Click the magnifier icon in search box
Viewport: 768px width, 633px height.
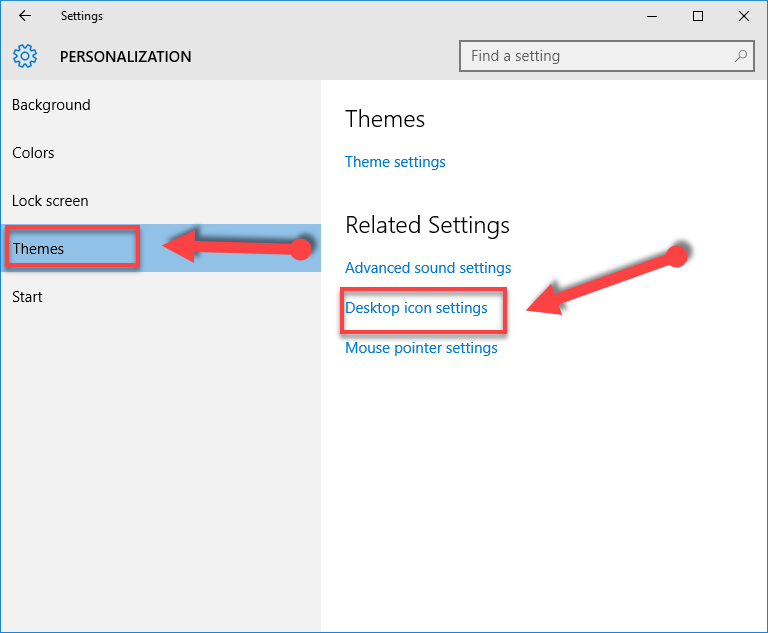click(741, 56)
